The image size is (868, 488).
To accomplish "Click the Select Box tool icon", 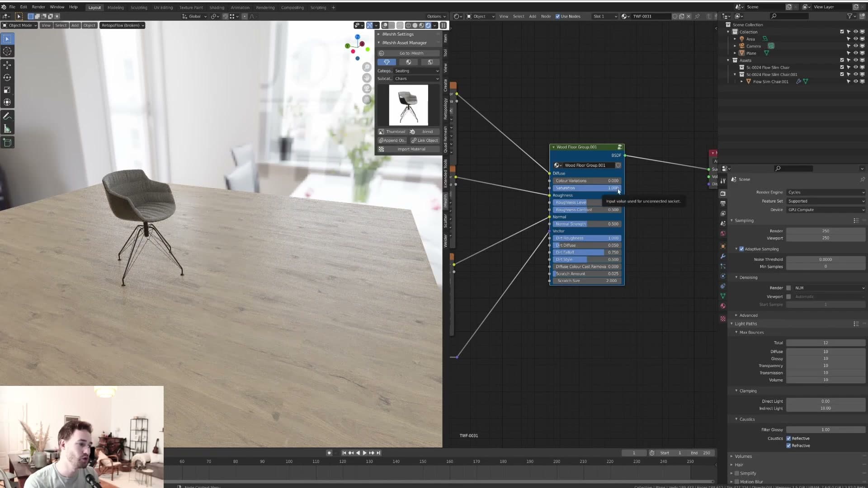I will pyautogui.click(x=7, y=39).
